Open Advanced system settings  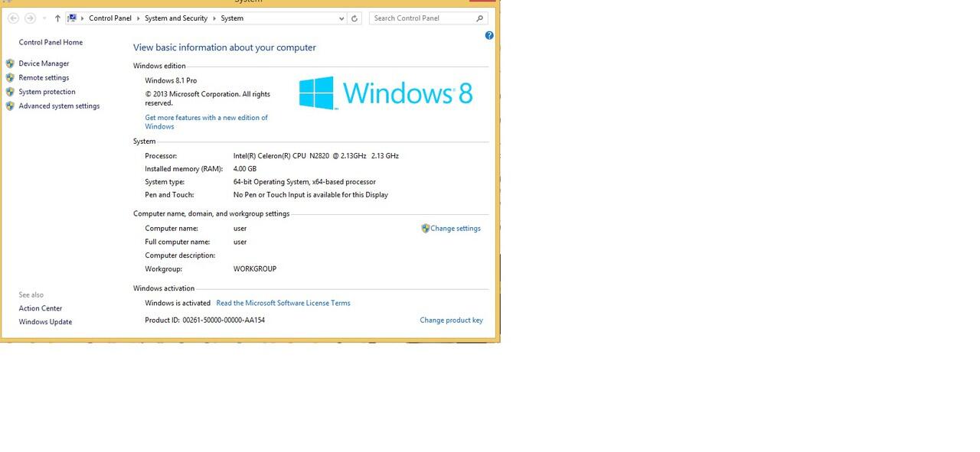point(59,106)
